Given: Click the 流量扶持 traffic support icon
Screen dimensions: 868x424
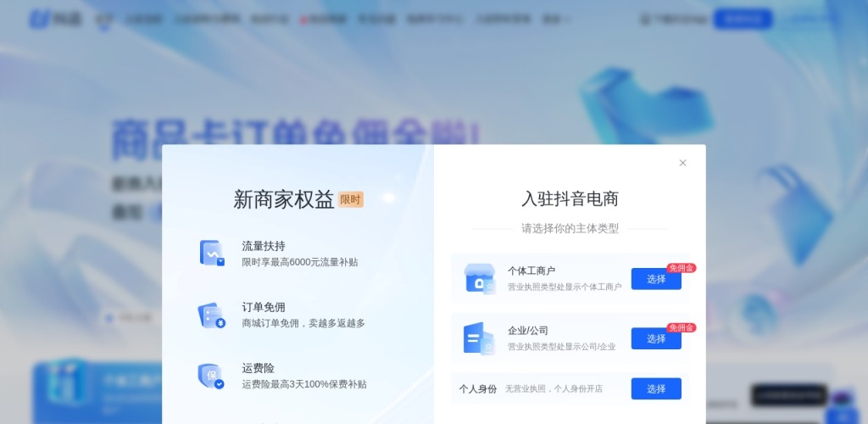Looking at the screenshot, I should (211, 253).
